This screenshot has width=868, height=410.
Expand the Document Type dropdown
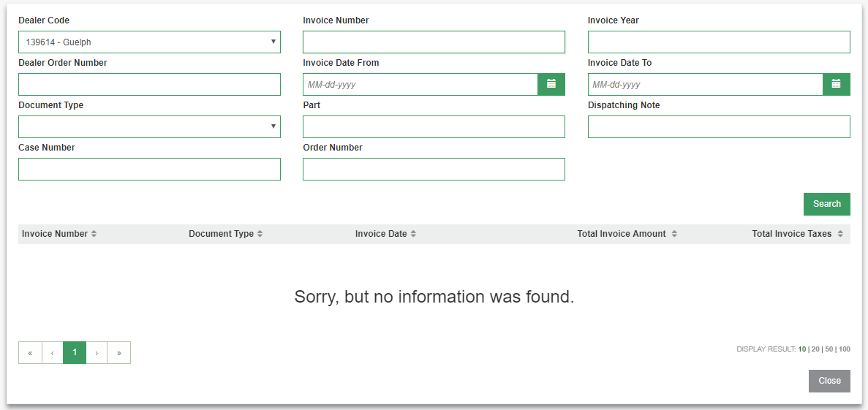coord(149,126)
